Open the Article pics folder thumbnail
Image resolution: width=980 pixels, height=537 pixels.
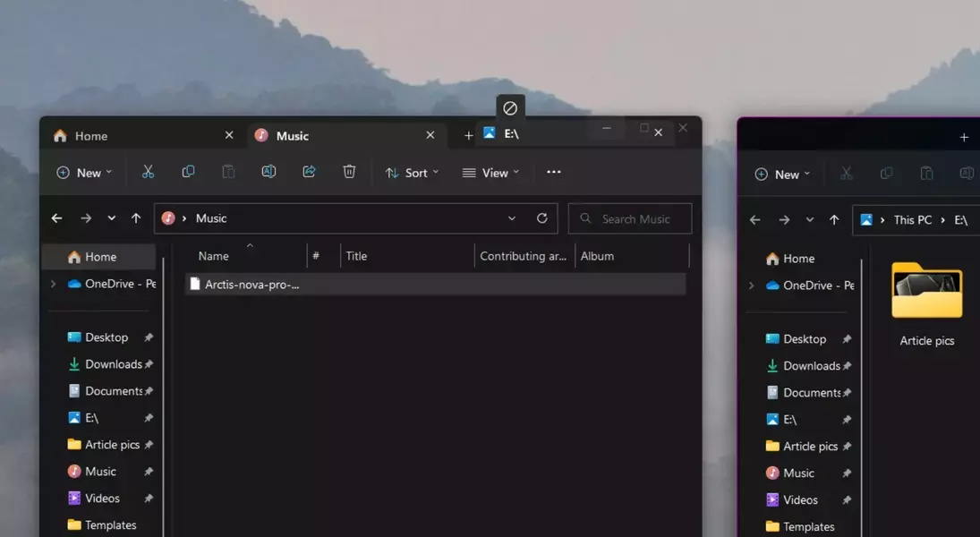[926, 294]
